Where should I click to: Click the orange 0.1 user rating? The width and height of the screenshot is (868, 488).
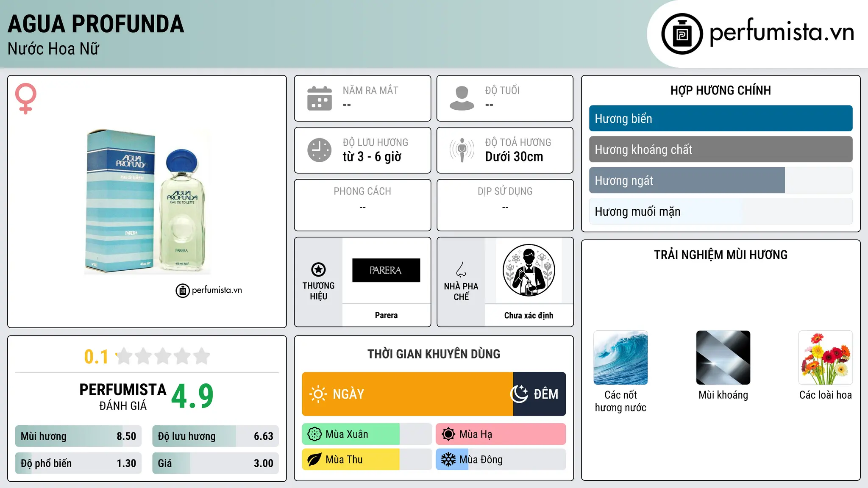click(x=96, y=357)
